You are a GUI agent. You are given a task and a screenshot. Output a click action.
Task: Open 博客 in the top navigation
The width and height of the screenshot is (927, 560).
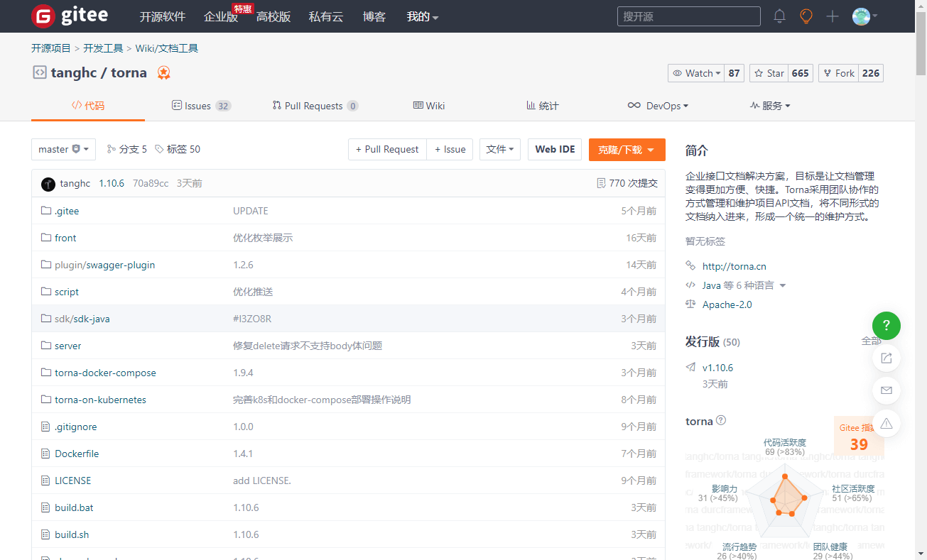tap(374, 16)
